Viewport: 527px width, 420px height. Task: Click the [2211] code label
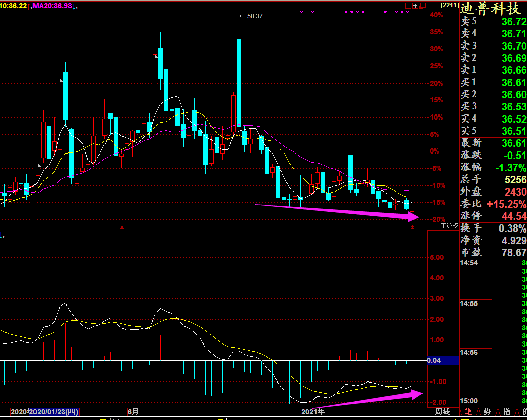[x=450, y=5]
